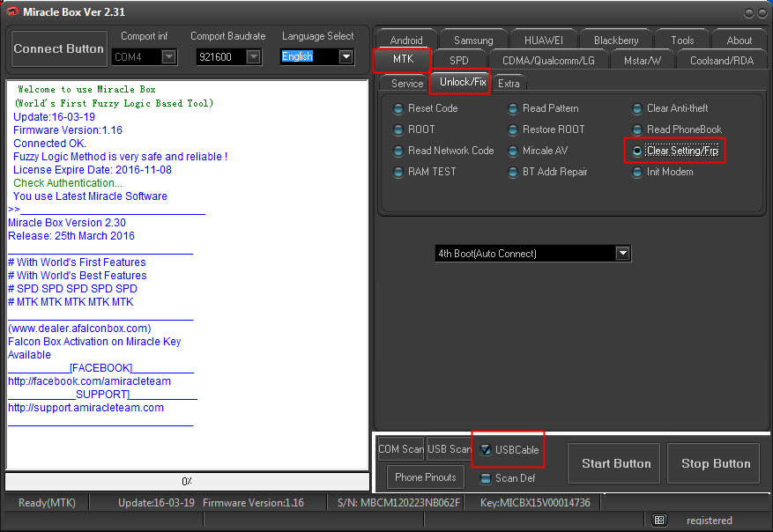This screenshot has height=532, width=773.
Task: Click the facebook.com/amiracleteam link in log
Action: (x=89, y=381)
